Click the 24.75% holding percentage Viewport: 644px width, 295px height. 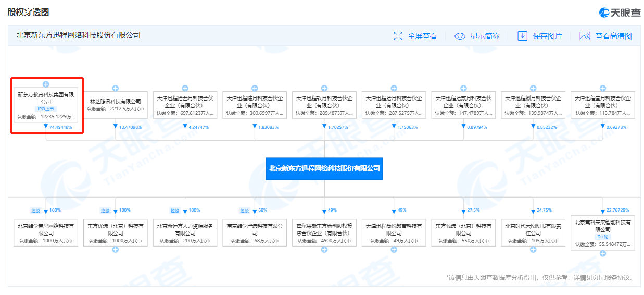(x=544, y=210)
